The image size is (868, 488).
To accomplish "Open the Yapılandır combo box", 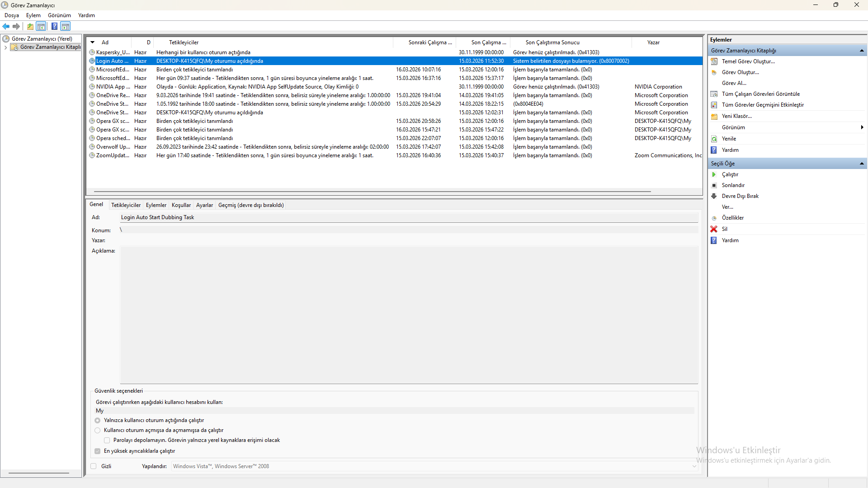I will pos(694,466).
